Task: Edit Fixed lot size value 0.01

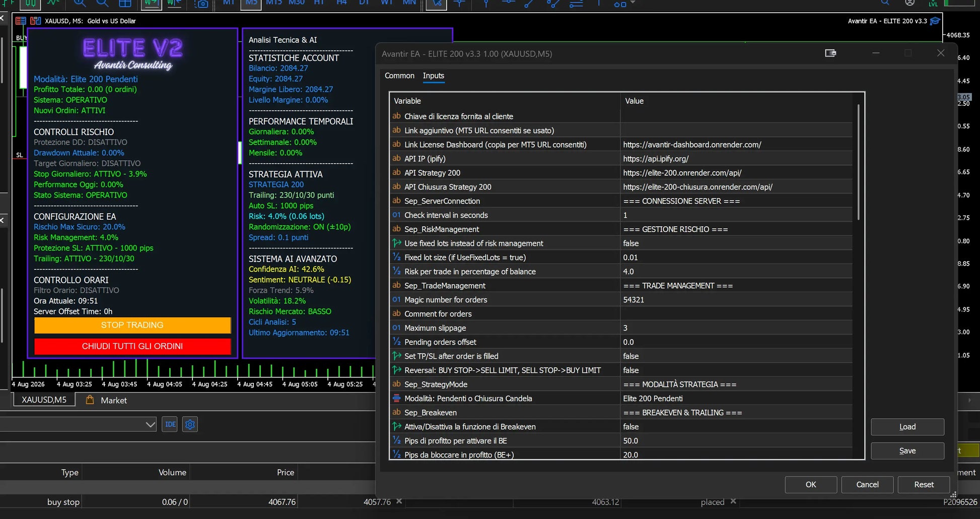Action: pos(736,257)
